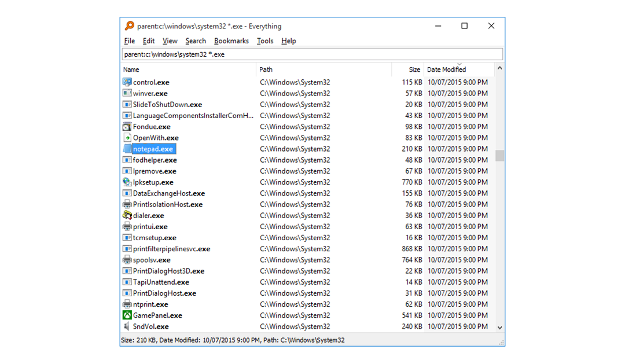Click the SlideToShutDown.exe file icon
The height and width of the screenshot is (364, 625).
(127, 105)
